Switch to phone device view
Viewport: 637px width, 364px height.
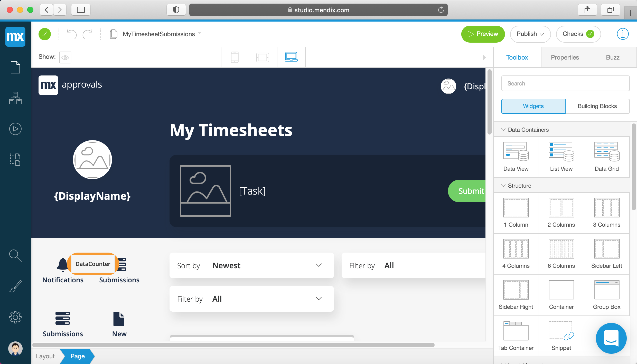tap(235, 57)
